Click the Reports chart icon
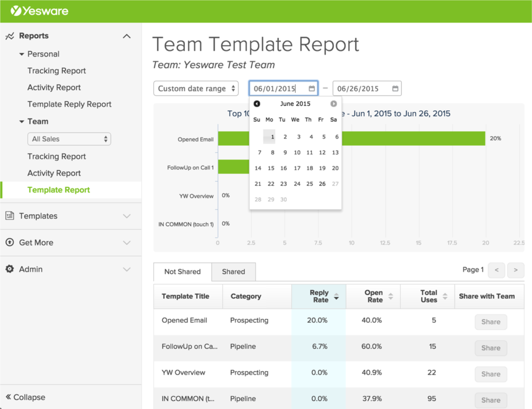The image size is (532, 409). click(10, 36)
